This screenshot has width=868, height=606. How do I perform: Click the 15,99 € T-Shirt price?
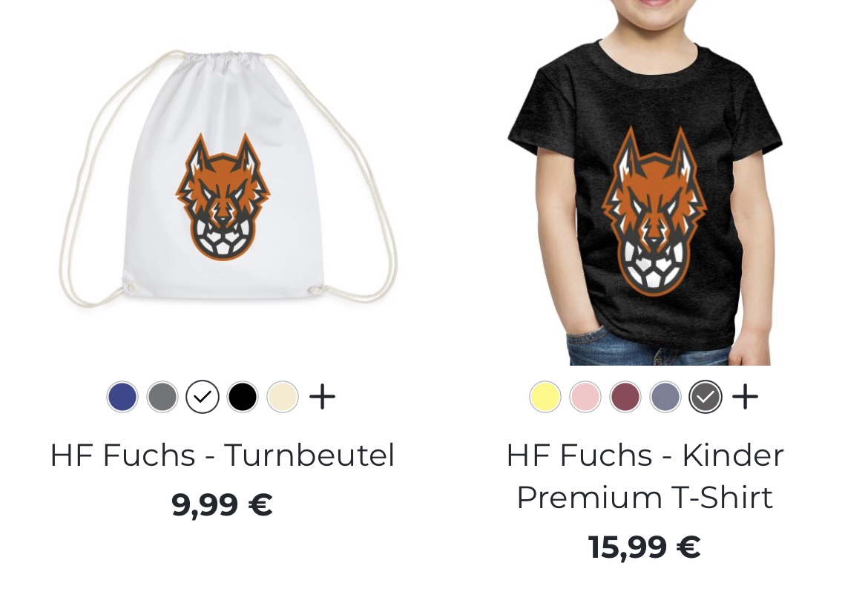pos(645,547)
